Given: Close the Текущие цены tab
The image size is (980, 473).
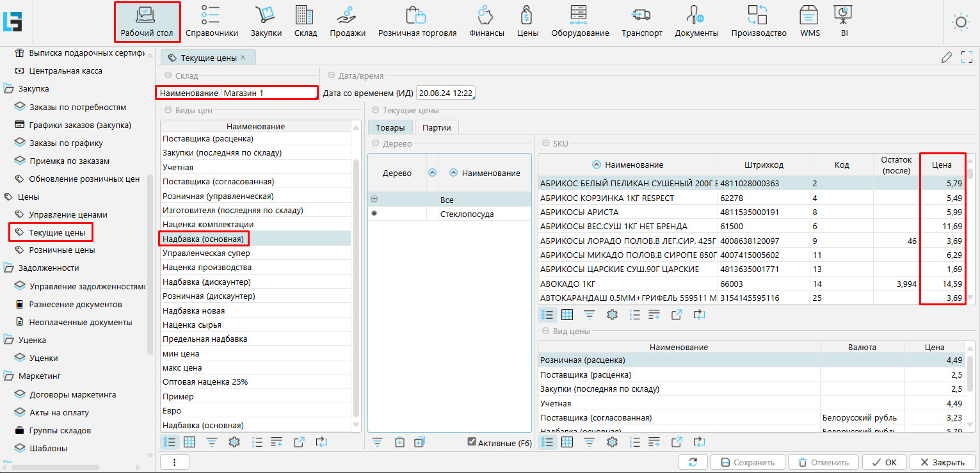Looking at the screenshot, I should 243,58.
